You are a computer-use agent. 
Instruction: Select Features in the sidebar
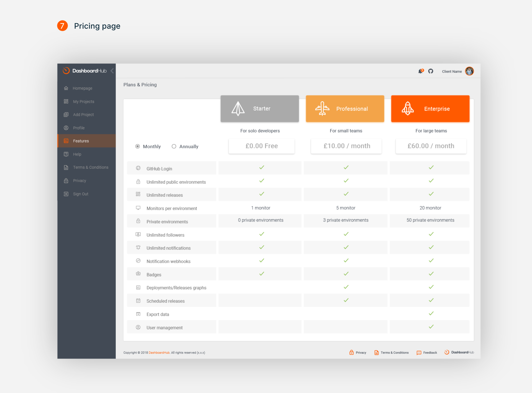pyautogui.click(x=86, y=141)
